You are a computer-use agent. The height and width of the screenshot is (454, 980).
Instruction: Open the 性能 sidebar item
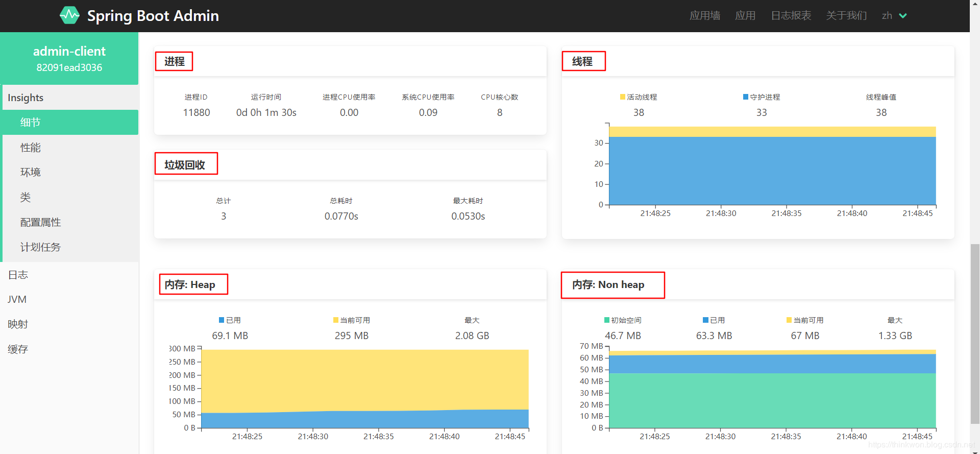coord(31,148)
